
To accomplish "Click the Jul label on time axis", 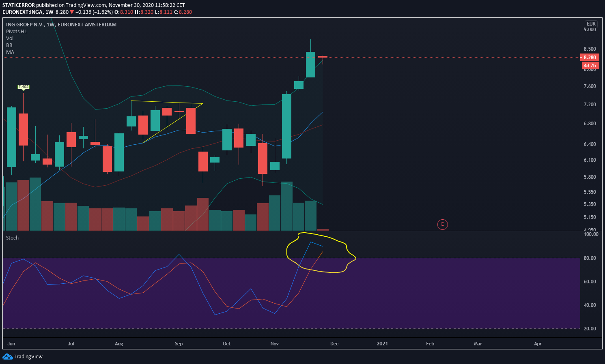I will point(71,344).
